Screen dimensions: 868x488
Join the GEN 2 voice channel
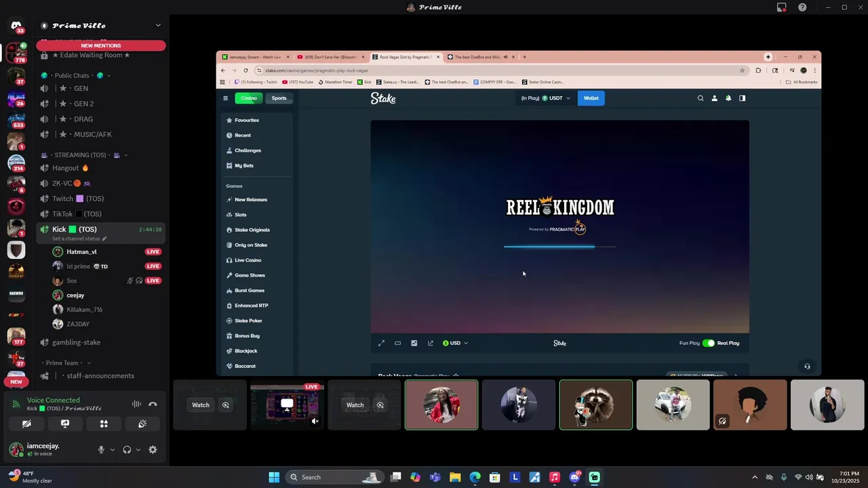click(x=100, y=104)
